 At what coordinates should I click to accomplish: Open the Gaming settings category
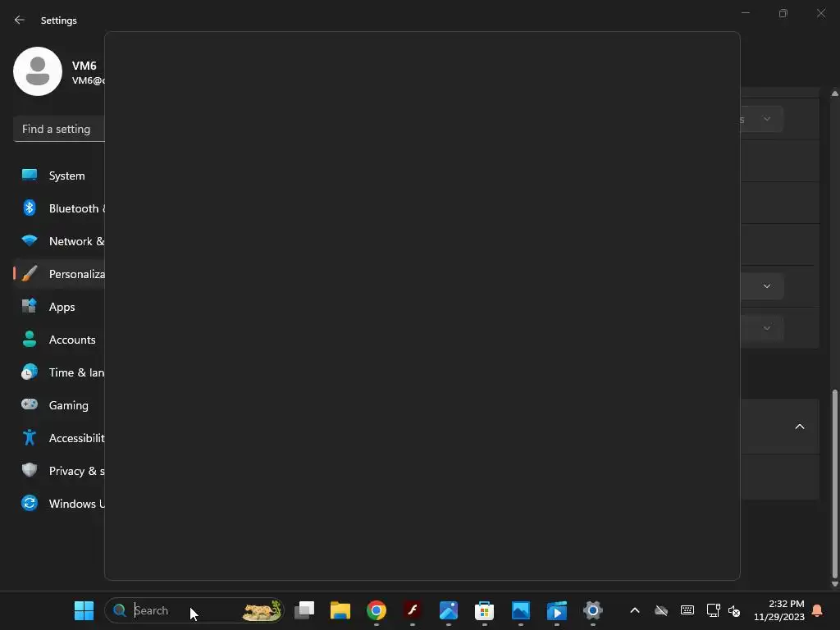[59, 405]
